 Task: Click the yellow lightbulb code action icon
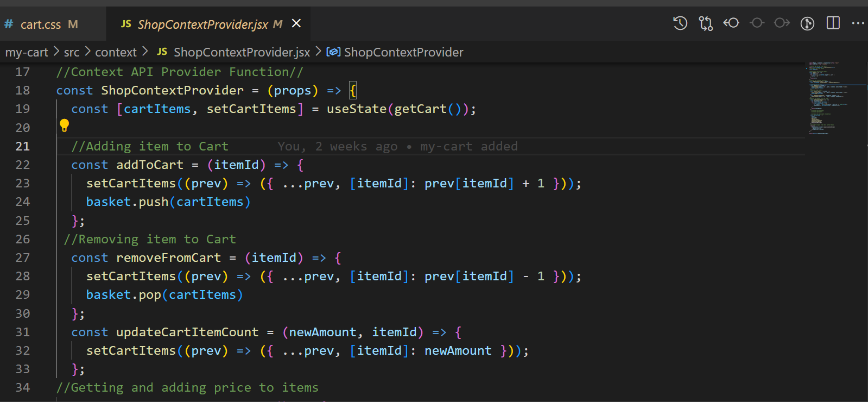[64, 125]
